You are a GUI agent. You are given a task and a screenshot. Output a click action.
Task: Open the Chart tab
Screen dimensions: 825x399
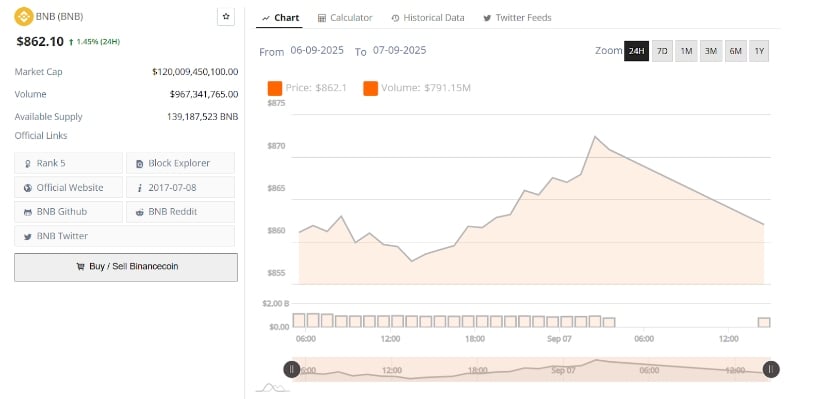[280, 18]
